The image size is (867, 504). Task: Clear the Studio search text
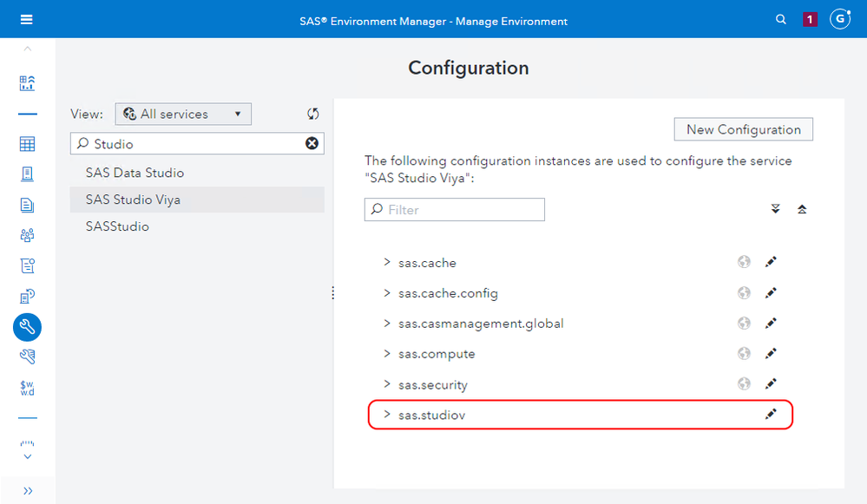tap(312, 143)
